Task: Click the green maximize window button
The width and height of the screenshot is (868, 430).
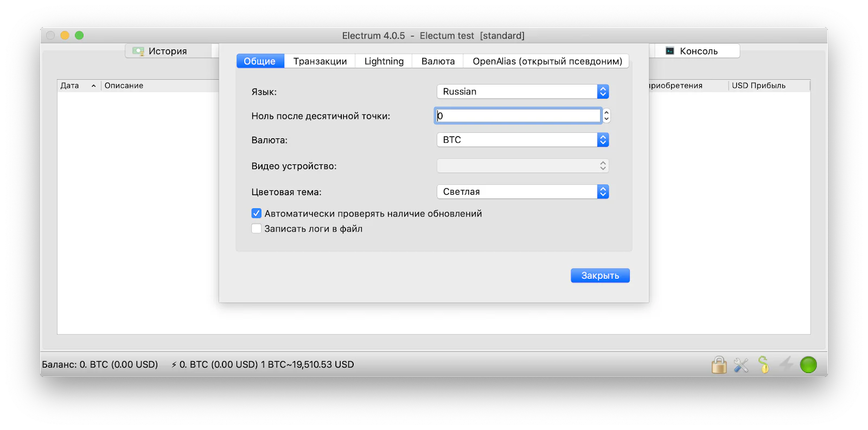Action: pos(79,35)
